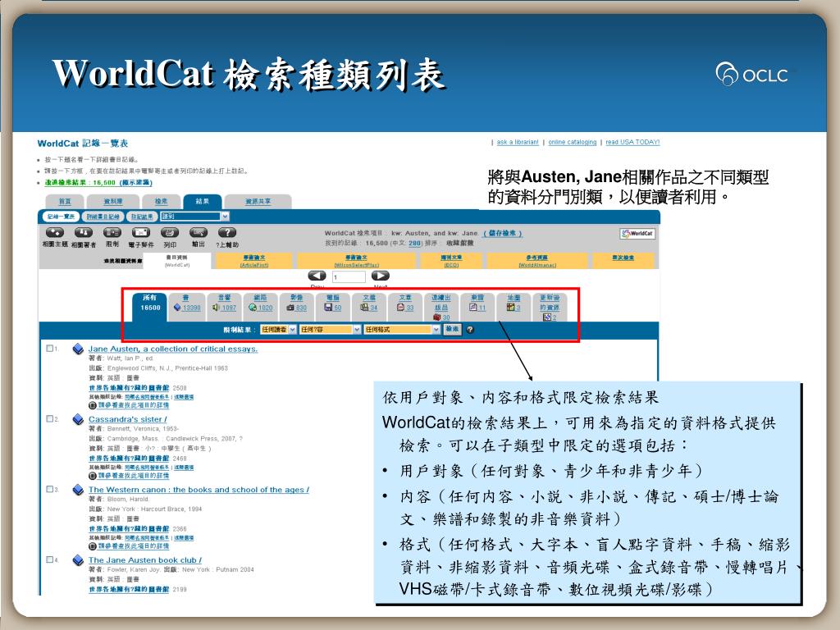Switch to the 首頁 home tab

click(x=64, y=202)
